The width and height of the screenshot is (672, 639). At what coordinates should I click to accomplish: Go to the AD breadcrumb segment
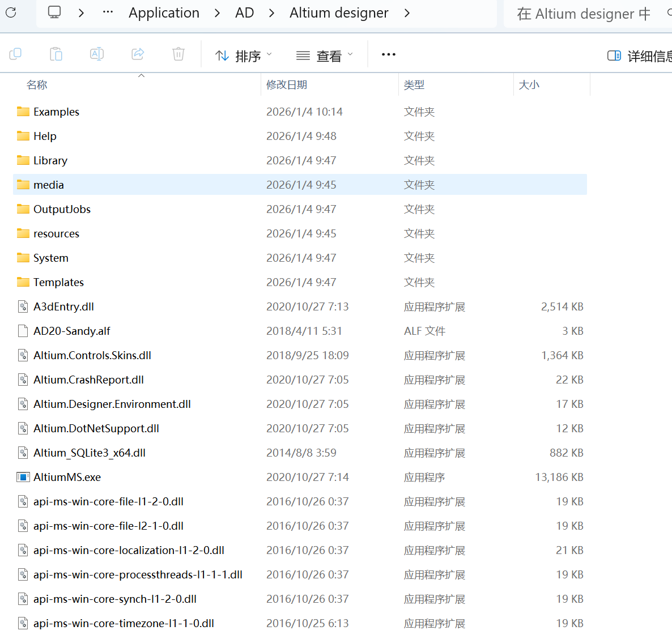(245, 13)
